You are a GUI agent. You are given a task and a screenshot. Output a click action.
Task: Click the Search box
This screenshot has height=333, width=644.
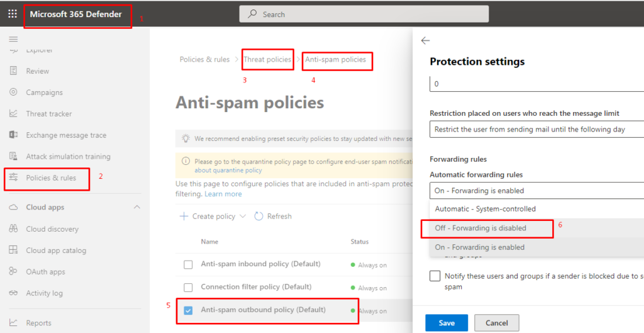364,14
